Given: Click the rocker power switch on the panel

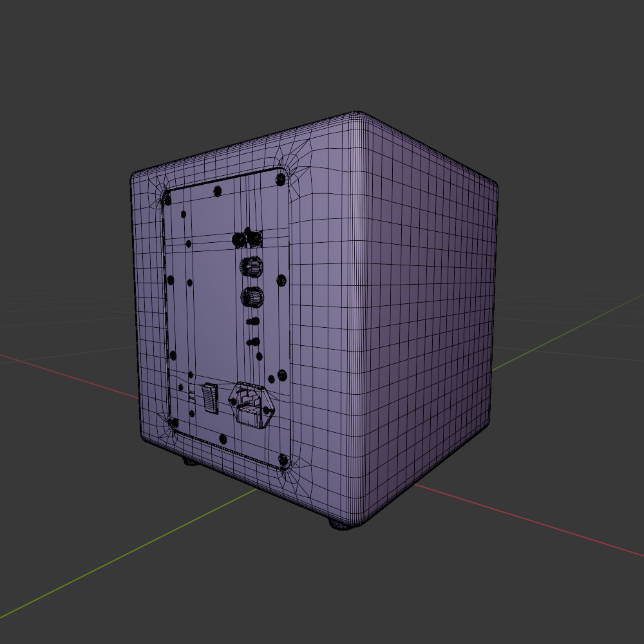Looking at the screenshot, I should pos(210,398).
